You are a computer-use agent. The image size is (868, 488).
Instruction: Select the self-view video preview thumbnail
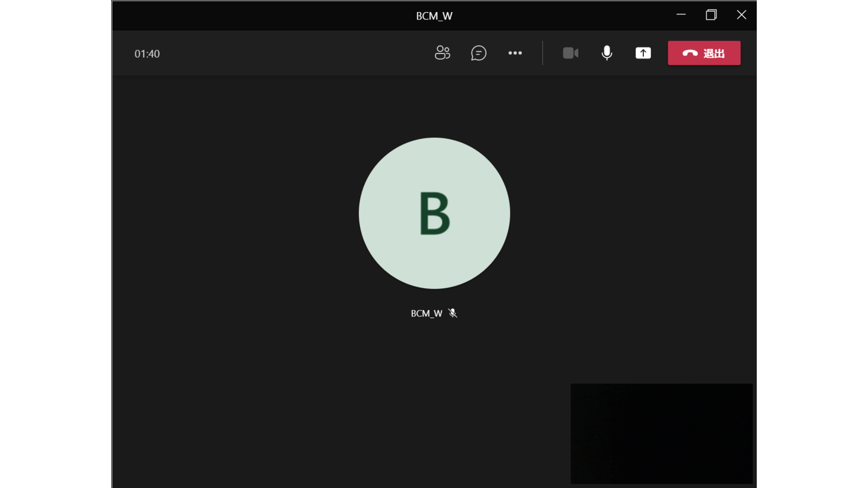tap(661, 433)
